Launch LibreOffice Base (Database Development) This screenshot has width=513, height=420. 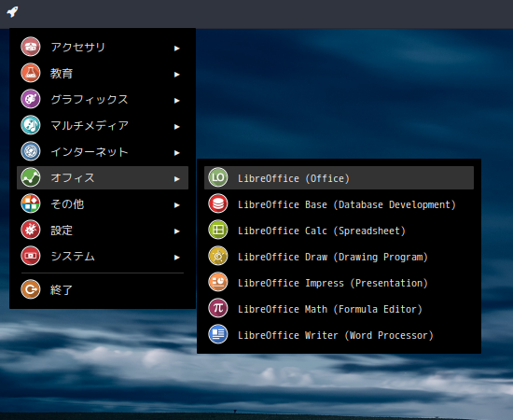point(339,204)
